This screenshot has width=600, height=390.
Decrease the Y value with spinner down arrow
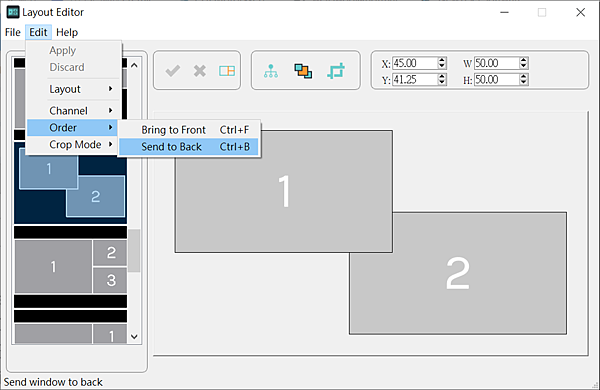[x=442, y=83]
